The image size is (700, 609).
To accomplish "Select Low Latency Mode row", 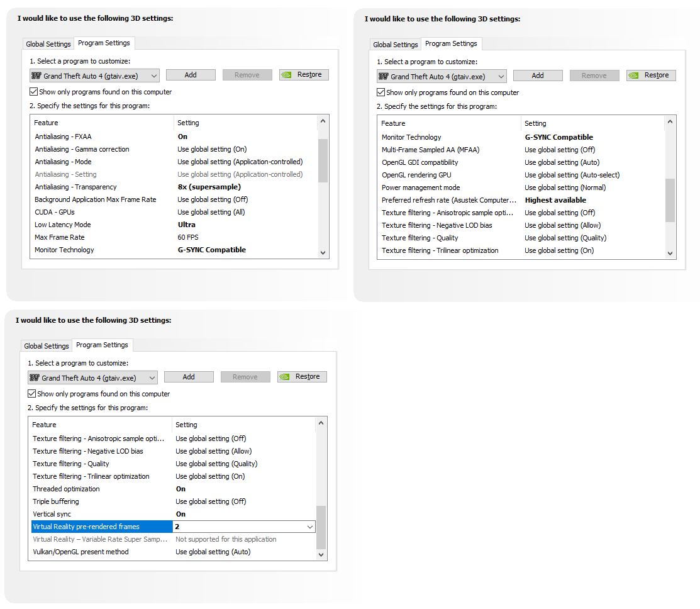I will coord(174,225).
